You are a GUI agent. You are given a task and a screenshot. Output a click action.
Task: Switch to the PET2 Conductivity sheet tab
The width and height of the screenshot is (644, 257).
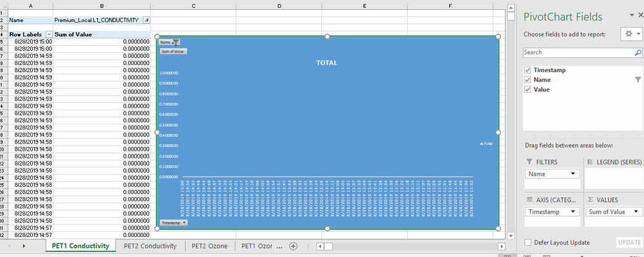[150, 246]
